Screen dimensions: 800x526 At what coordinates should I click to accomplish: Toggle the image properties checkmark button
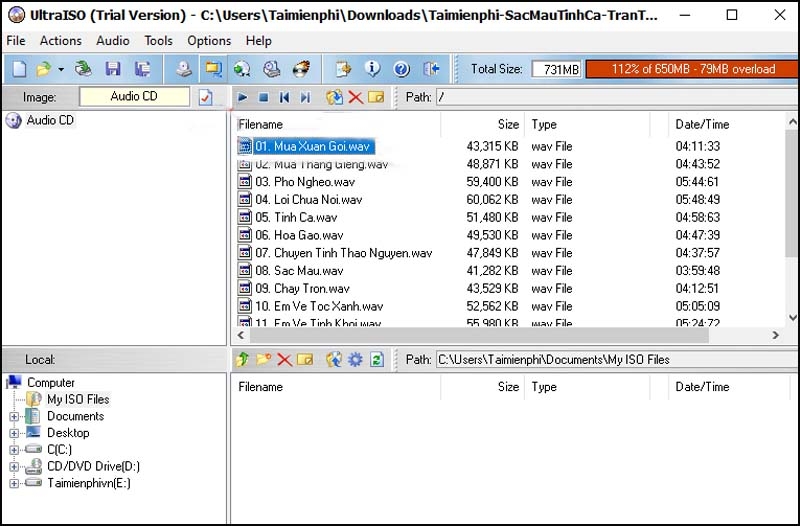click(206, 97)
